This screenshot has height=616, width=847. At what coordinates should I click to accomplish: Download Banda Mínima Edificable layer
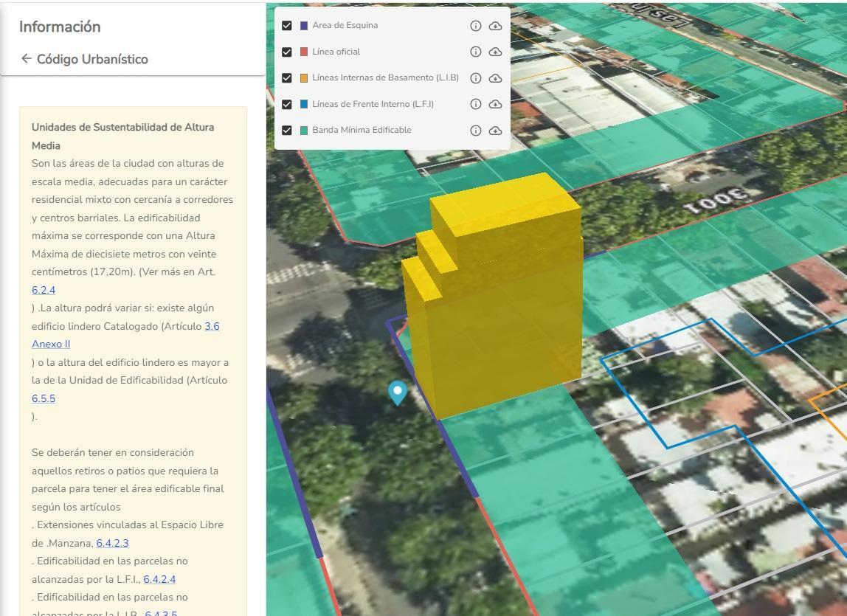pos(495,131)
